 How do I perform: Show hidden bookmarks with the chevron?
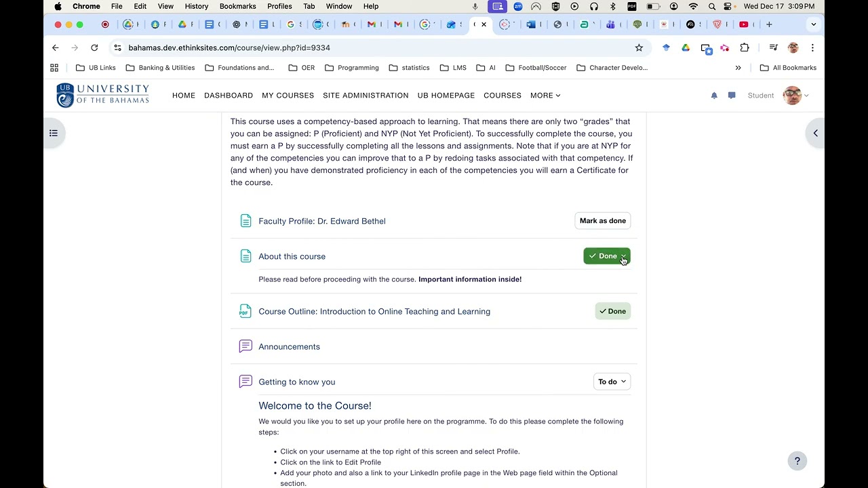[738, 68]
